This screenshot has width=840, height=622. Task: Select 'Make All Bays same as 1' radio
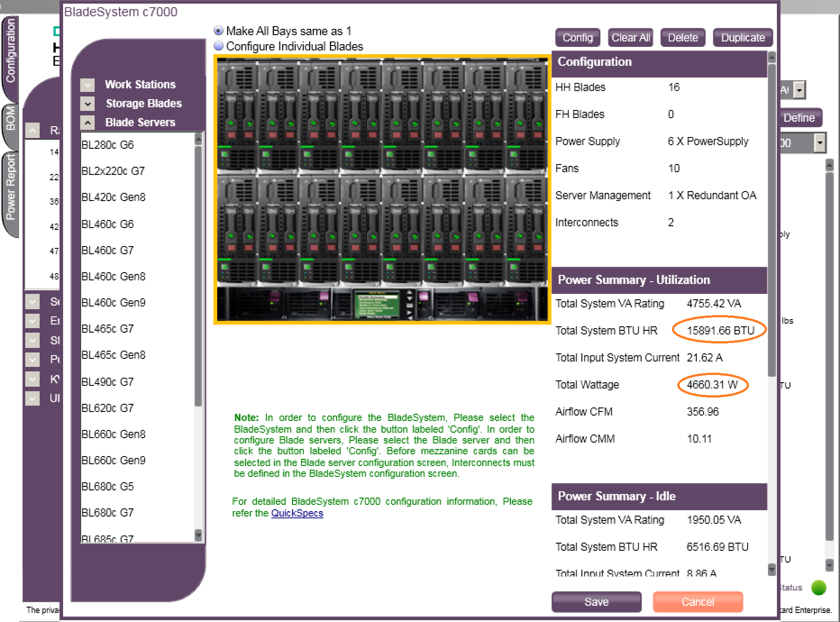(x=219, y=31)
